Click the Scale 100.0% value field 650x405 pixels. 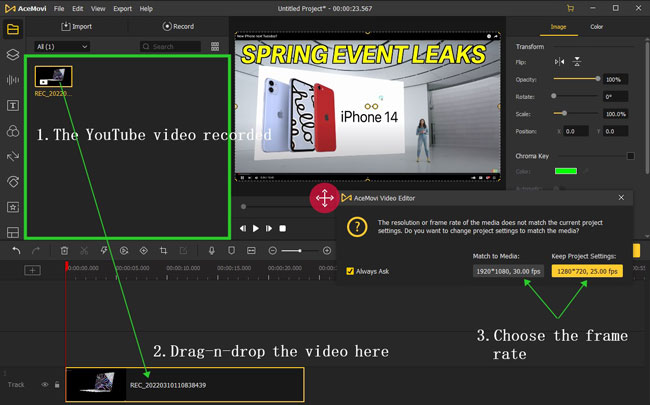click(616, 114)
